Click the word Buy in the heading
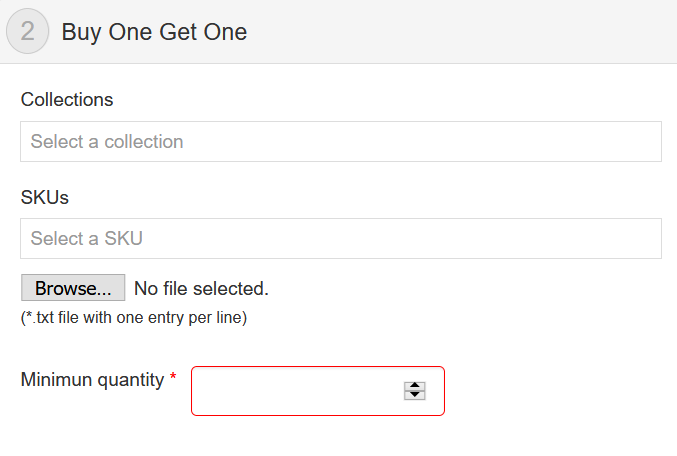Screen dimensions: 677x456 81,32
